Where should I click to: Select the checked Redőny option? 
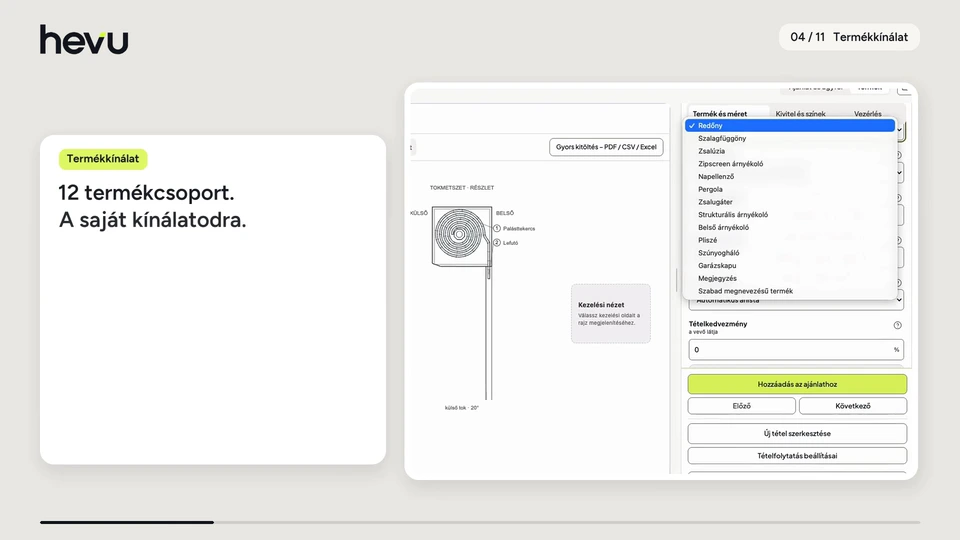pos(790,126)
